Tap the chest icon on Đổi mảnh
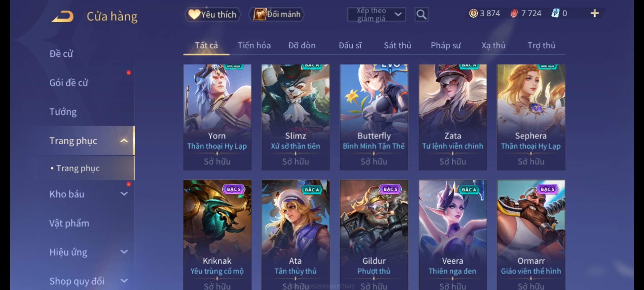The image size is (644, 290). tap(259, 14)
